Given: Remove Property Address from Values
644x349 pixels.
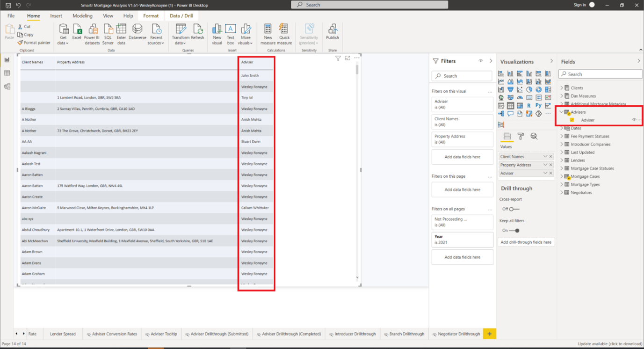Looking at the screenshot, I should [551, 165].
